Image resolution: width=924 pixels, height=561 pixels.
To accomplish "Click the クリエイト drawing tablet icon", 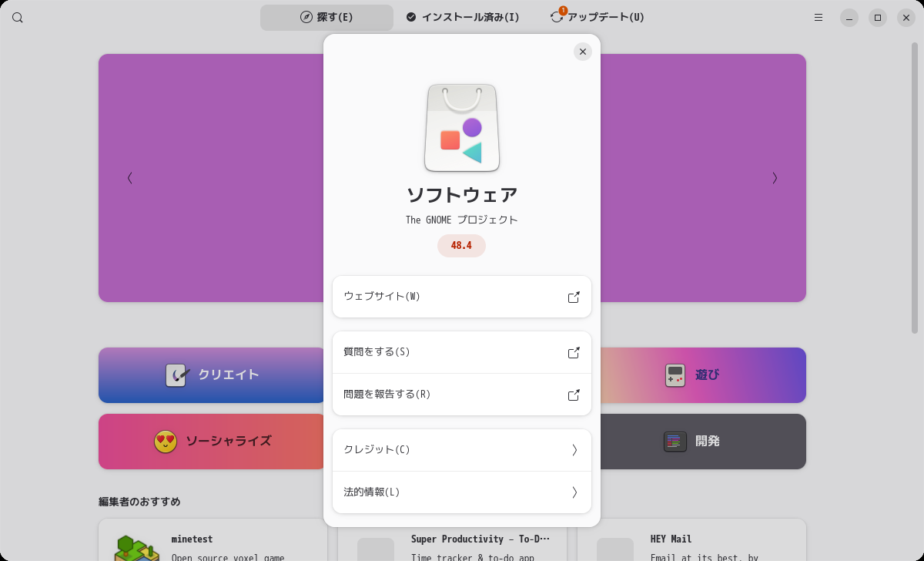I will click(177, 375).
